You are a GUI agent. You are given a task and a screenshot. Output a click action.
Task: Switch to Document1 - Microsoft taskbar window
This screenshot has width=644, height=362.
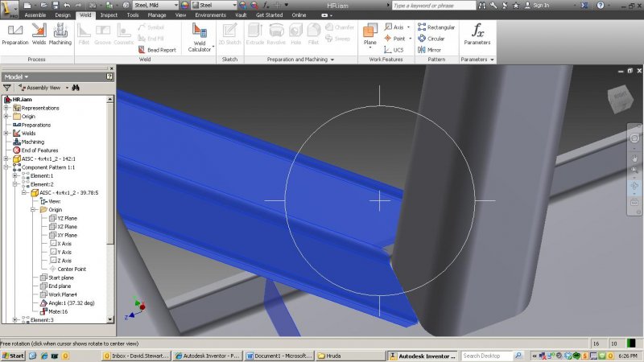point(279,356)
